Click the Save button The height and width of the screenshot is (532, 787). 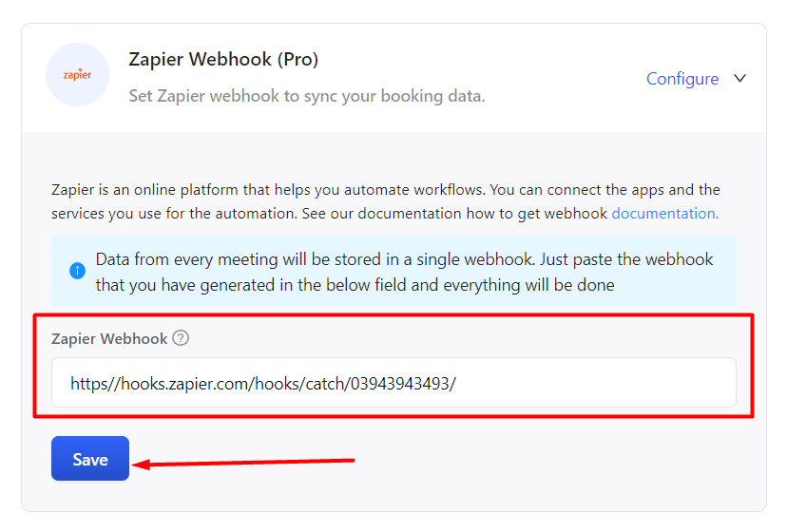click(90, 458)
